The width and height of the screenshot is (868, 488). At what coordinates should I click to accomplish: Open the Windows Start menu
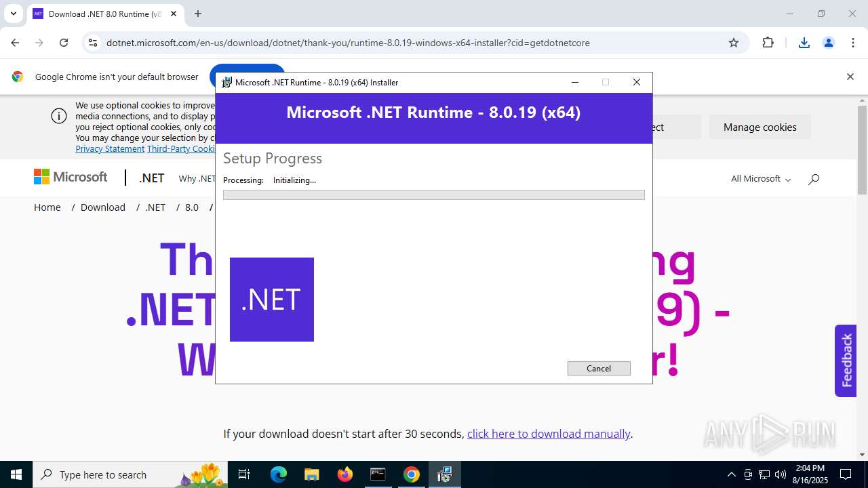pos(16,474)
